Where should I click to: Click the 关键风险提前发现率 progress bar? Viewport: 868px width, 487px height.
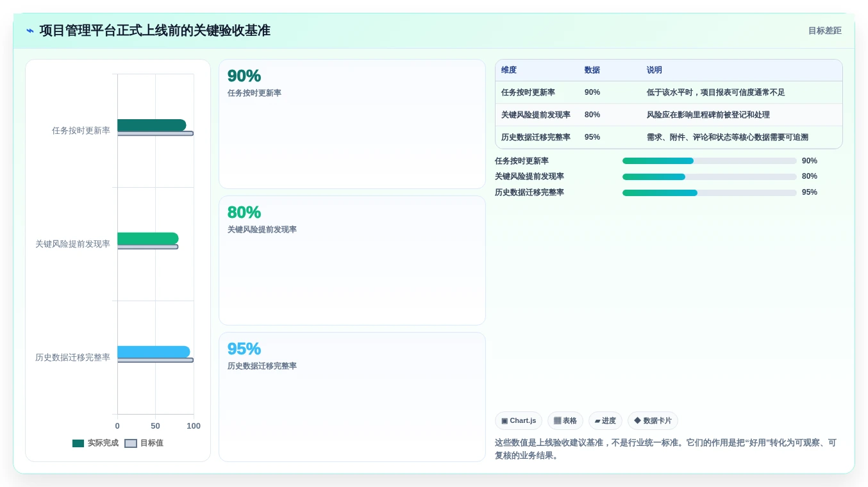point(709,177)
